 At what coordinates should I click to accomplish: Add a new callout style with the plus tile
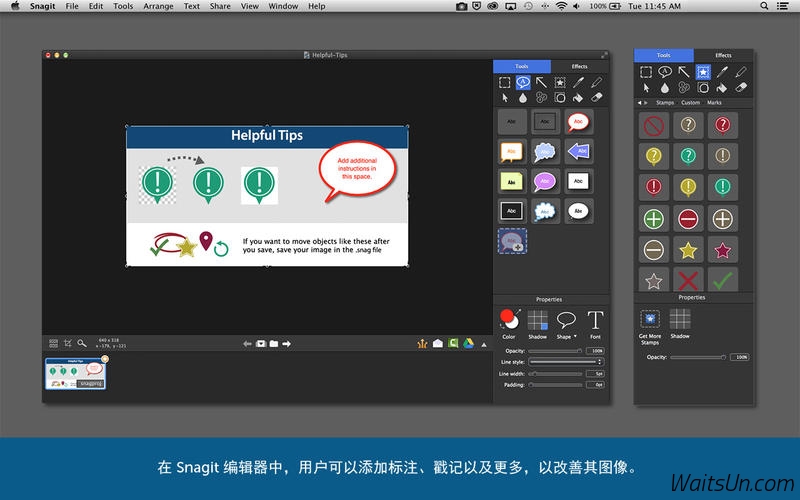(512, 241)
